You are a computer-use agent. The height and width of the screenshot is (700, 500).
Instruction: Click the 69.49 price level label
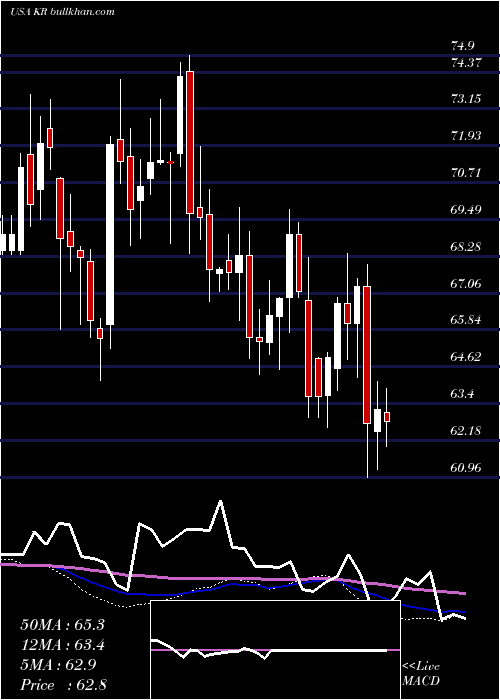(466, 209)
